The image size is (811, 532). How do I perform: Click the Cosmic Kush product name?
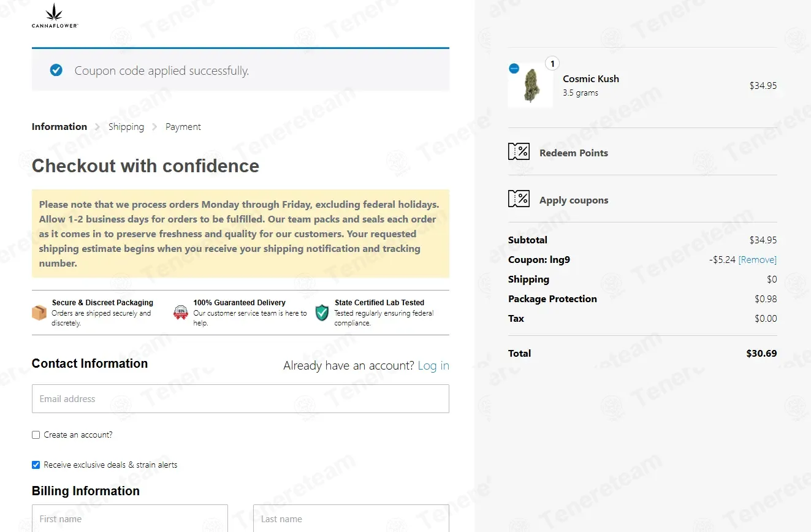[x=591, y=78]
